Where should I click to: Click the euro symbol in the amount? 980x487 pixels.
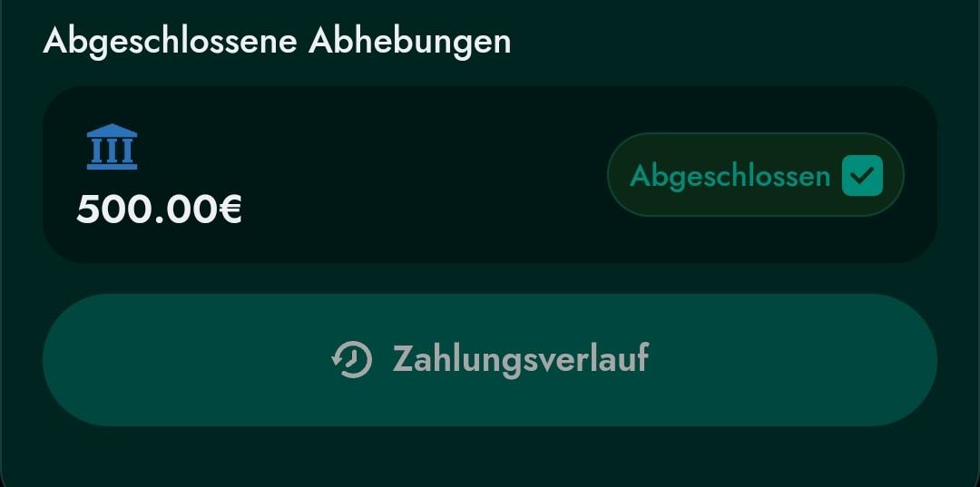pyautogui.click(x=230, y=209)
